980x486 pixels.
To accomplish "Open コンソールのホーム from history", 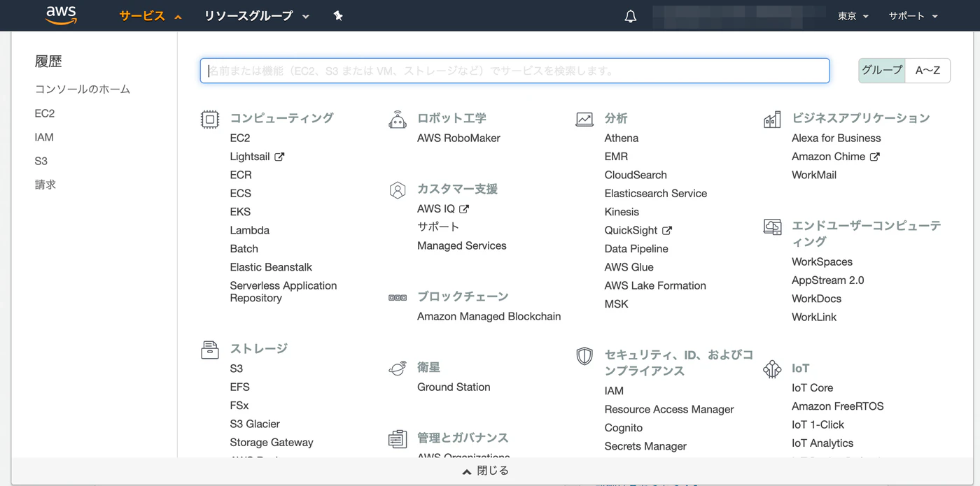I will pyautogui.click(x=83, y=90).
